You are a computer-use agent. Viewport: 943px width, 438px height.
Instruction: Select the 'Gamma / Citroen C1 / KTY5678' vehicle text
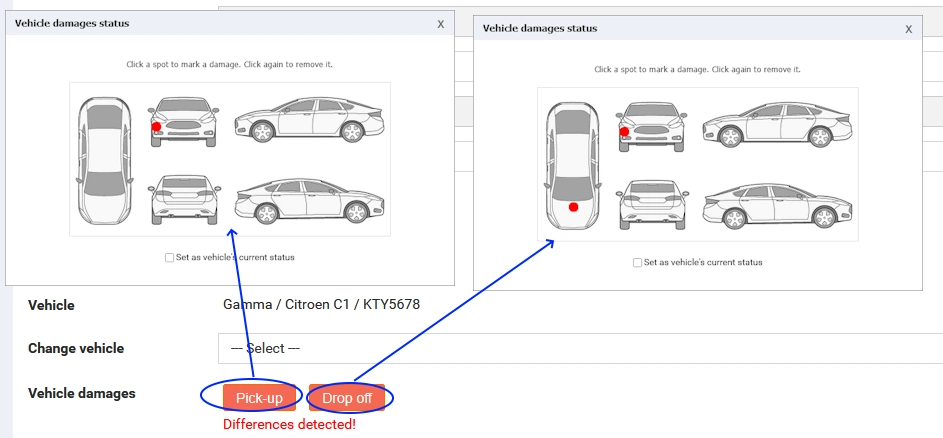click(x=321, y=304)
